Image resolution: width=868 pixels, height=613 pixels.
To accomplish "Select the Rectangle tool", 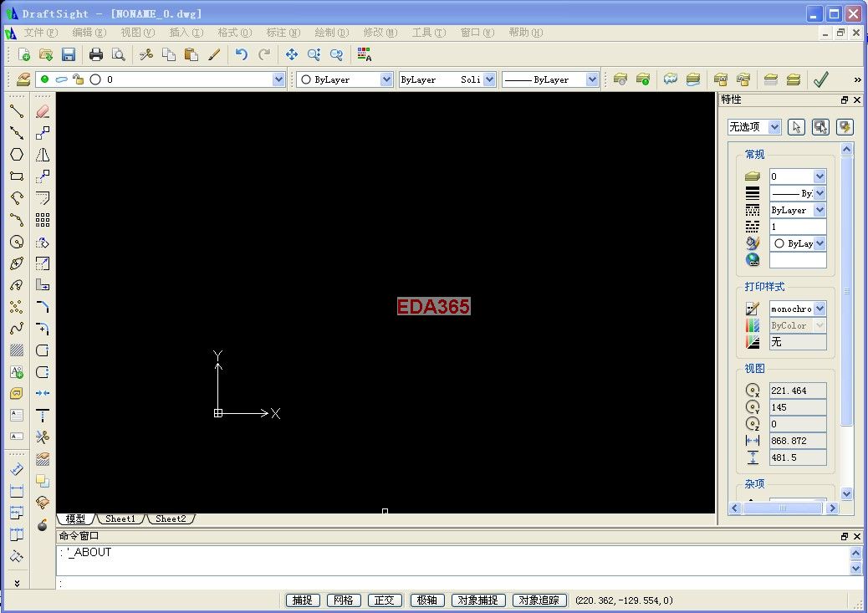I will 17,176.
